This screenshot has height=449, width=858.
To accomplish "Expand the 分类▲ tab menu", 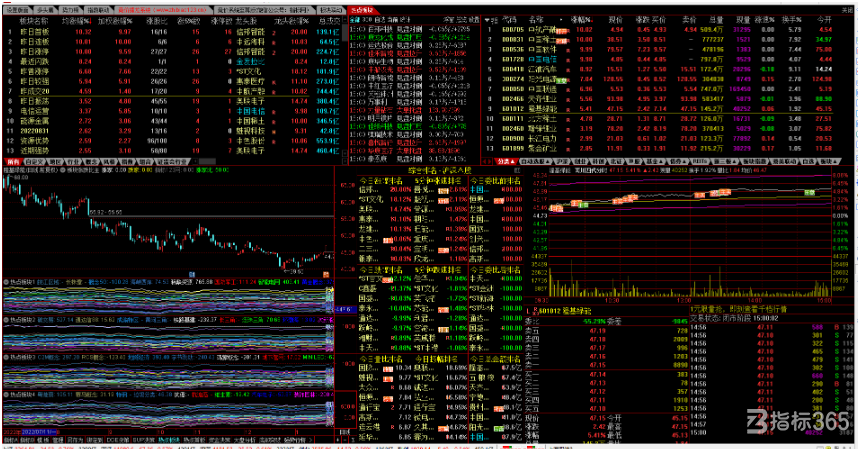I will (506, 162).
